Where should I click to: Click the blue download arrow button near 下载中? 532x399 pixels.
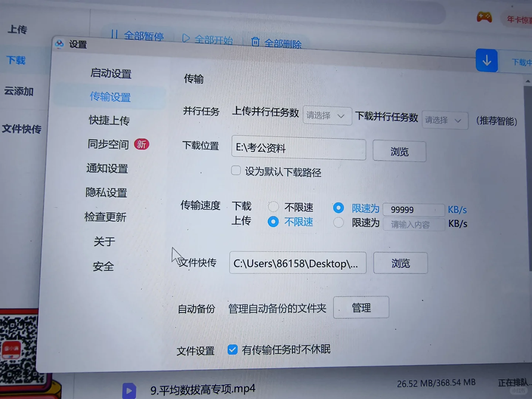[x=487, y=60]
